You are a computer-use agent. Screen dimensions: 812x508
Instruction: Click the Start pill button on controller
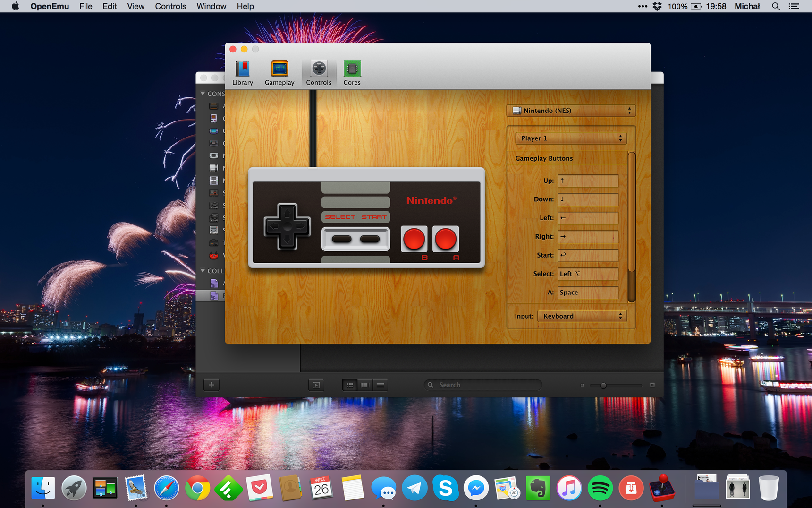point(370,239)
